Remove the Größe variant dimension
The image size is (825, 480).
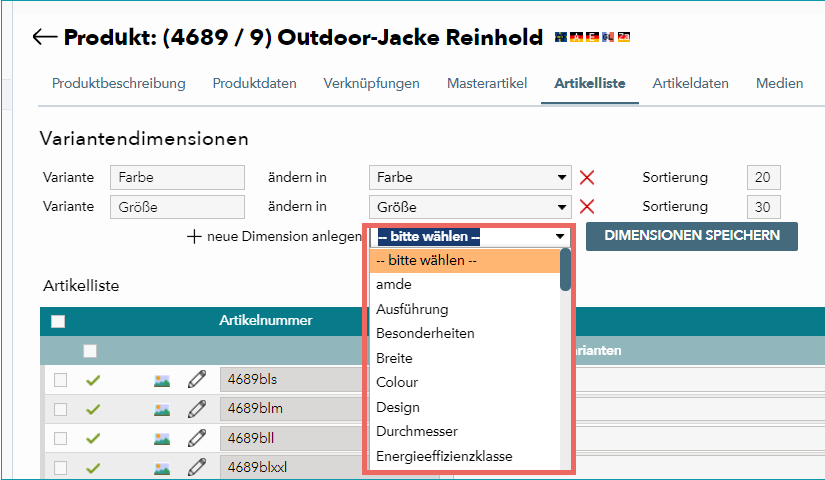pos(587,207)
